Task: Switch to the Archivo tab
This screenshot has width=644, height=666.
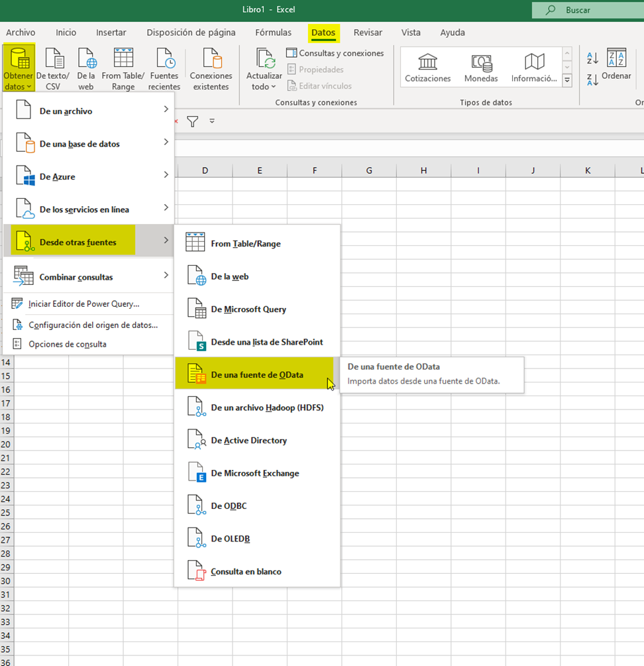Action: pyautogui.click(x=21, y=32)
